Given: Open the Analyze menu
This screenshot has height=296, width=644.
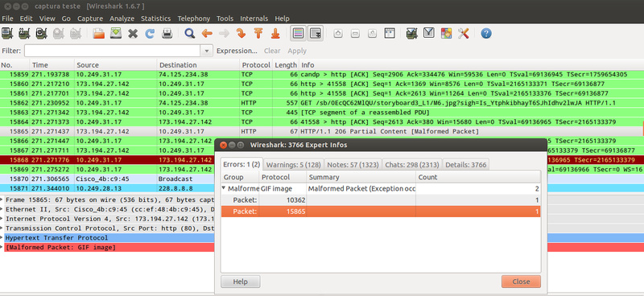Looking at the screenshot, I should [x=122, y=18].
